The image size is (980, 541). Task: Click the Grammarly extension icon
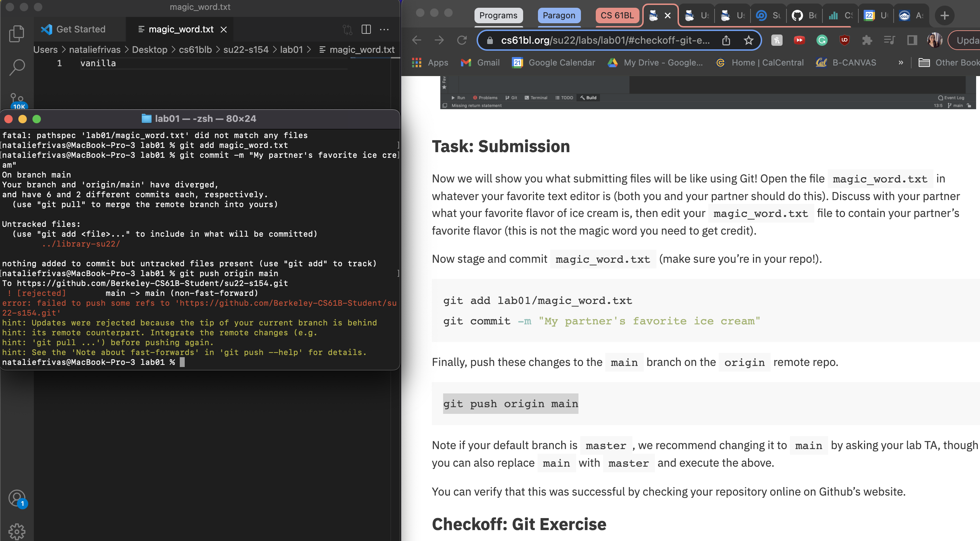(822, 40)
